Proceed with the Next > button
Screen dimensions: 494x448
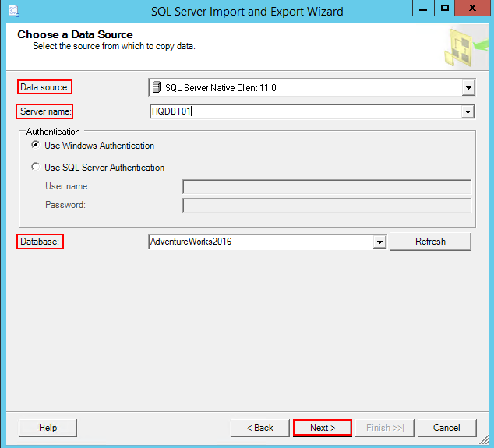click(323, 428)
